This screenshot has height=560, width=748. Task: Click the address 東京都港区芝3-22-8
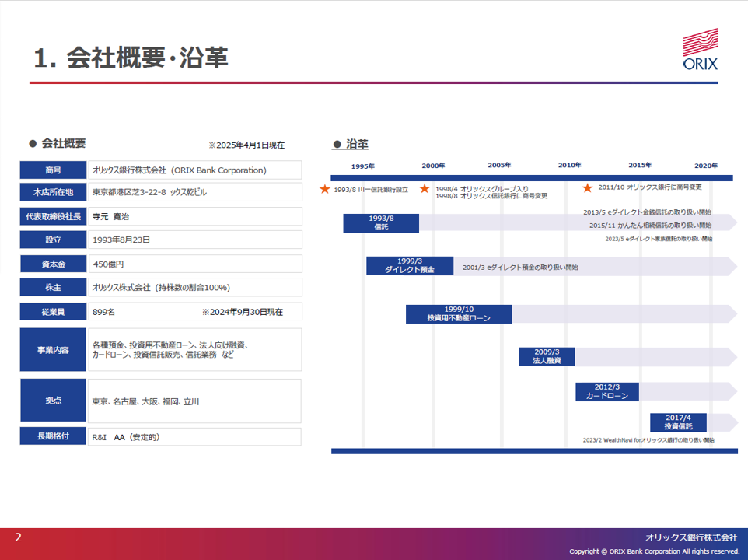click(x=129, y=192)
